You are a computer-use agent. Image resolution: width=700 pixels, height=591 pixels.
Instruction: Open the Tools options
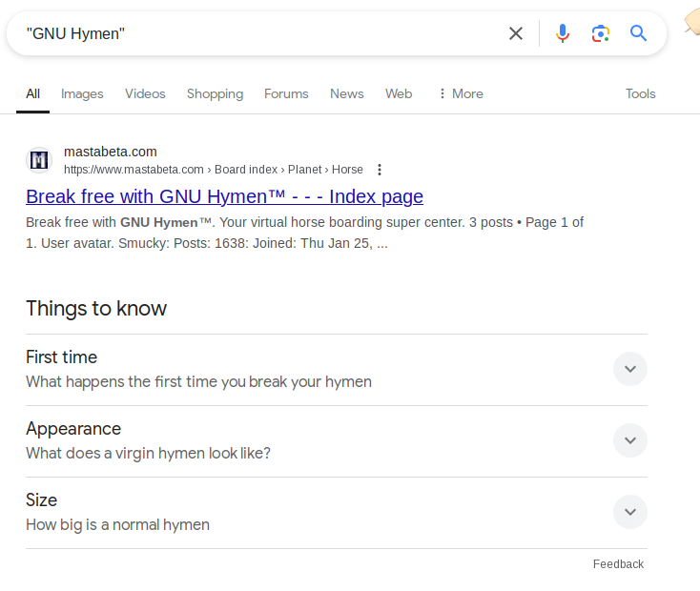point(640,93)
